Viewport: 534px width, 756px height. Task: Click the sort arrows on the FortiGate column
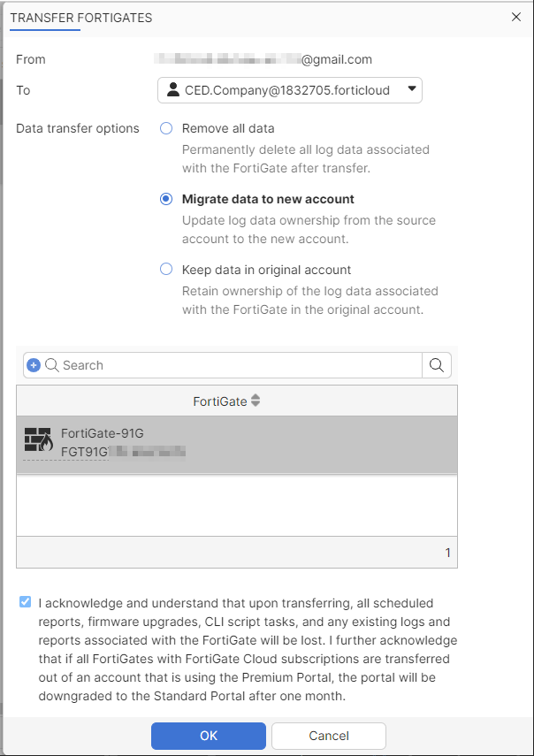[255, 401]
